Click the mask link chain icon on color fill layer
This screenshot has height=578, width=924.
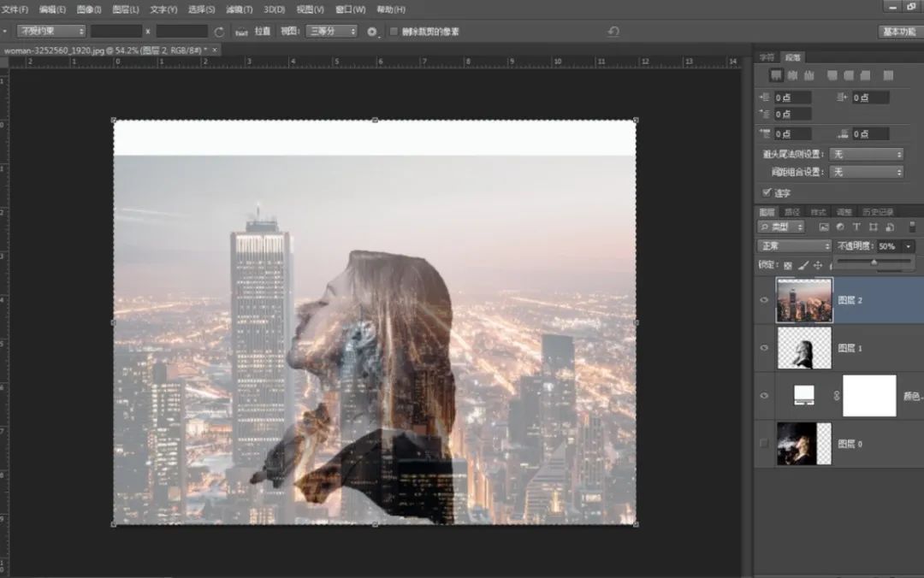pyautogui.click(x=837, y=396)
